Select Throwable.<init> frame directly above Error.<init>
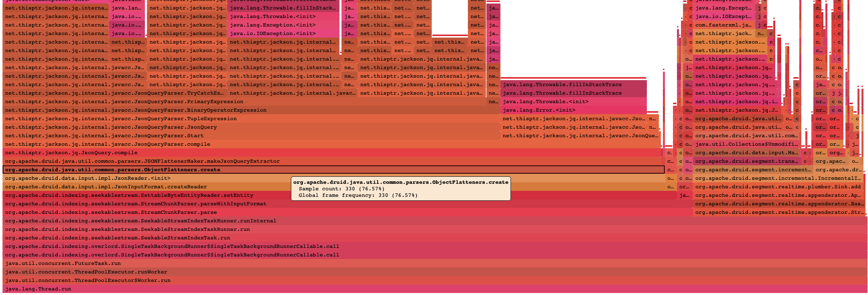Image resolution: width=868 pixels, height=295 pixels. tap(574, 102)
